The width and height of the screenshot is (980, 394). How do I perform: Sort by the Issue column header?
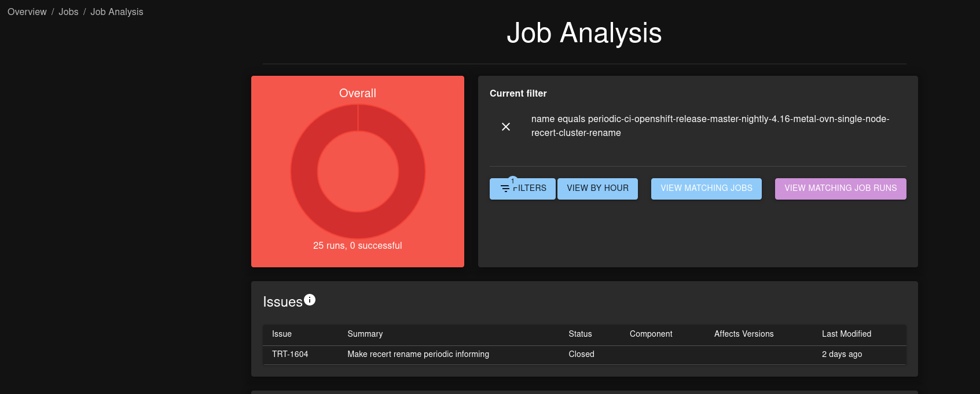tap(282, 334)
